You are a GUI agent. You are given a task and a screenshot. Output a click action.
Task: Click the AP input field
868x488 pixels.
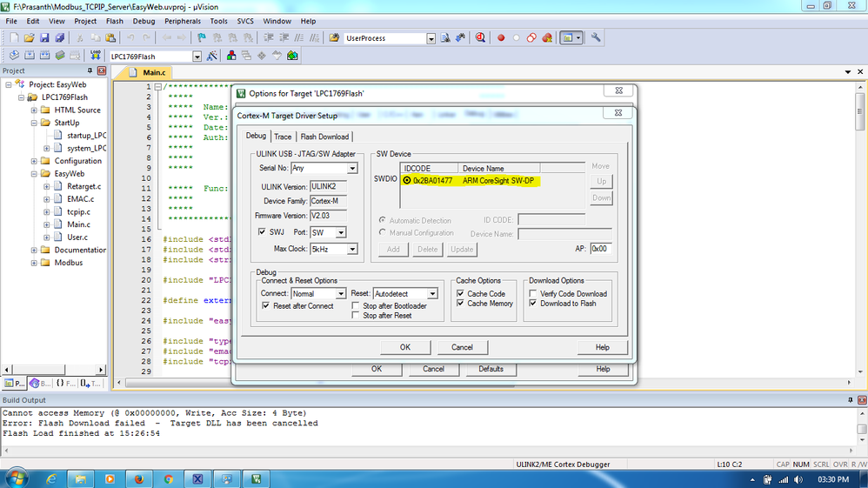(601, 249)
